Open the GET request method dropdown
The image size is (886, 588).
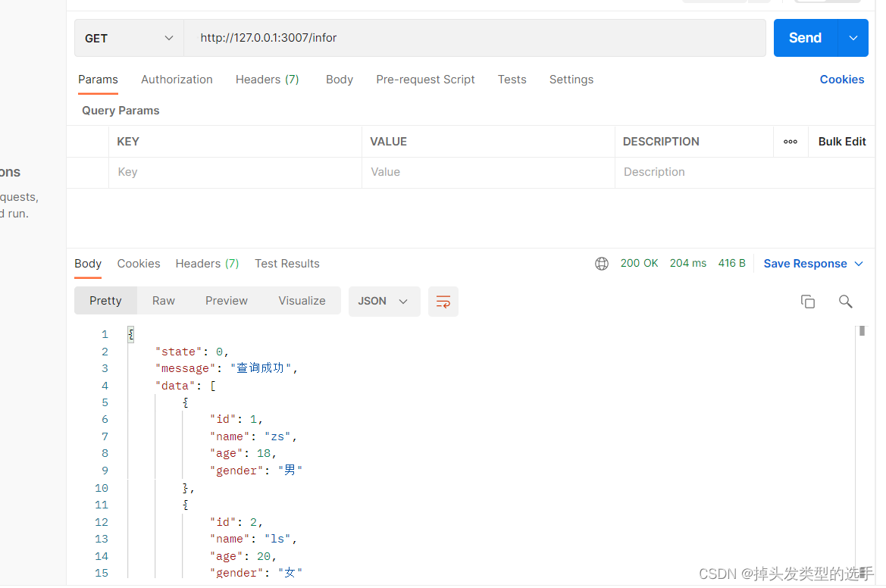tap(129, 37)
